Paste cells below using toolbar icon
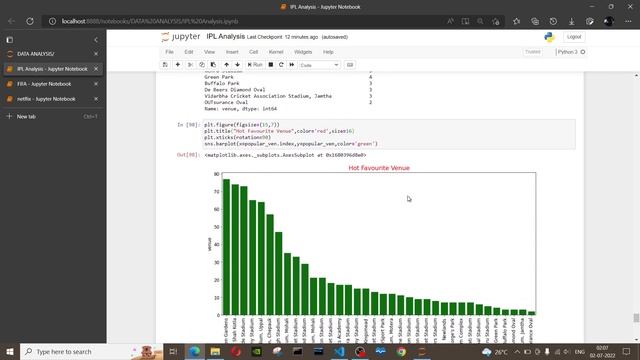 pos(213,65)
